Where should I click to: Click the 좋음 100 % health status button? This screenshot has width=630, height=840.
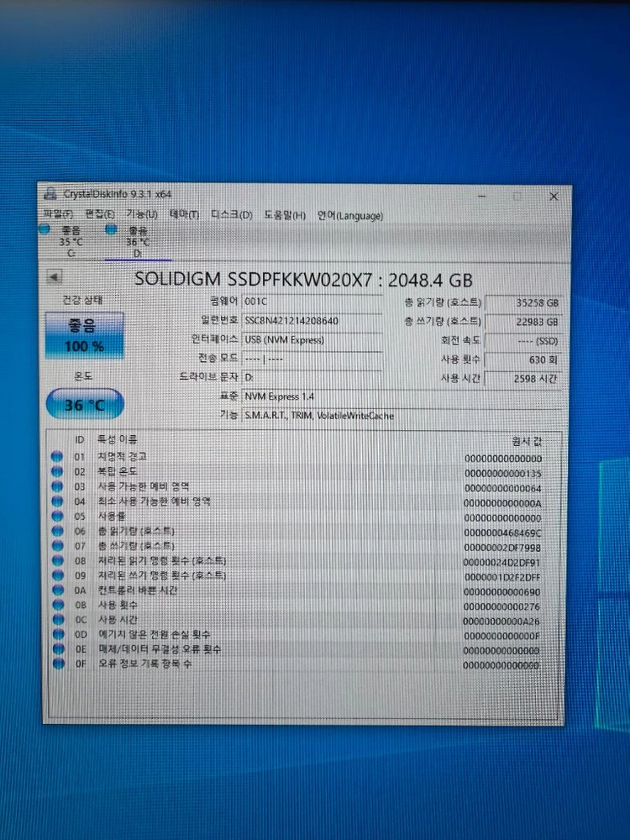84,335
